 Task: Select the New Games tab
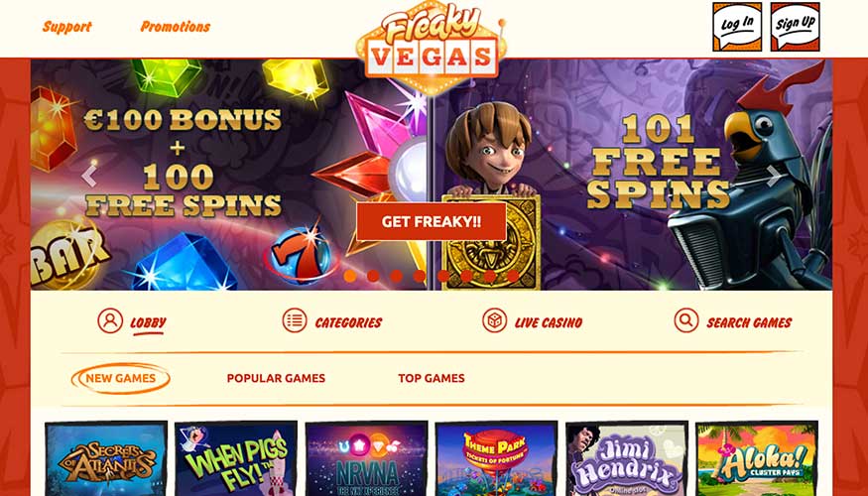121,379
